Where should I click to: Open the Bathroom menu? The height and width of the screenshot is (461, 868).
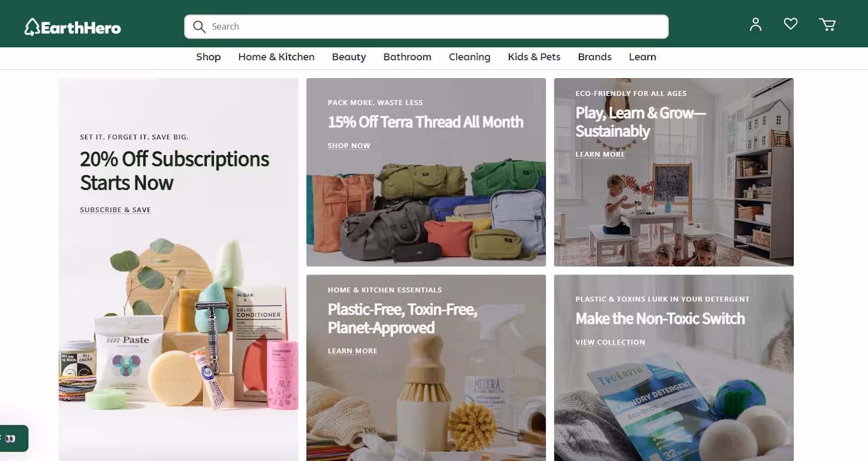[x=407, y=57]
